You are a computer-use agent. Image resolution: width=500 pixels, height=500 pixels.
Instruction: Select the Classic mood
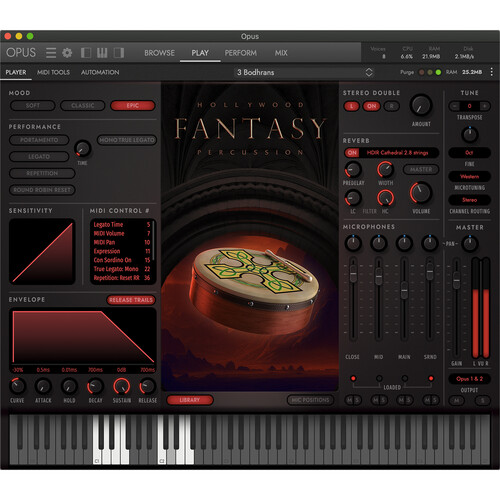coord(83,106)
